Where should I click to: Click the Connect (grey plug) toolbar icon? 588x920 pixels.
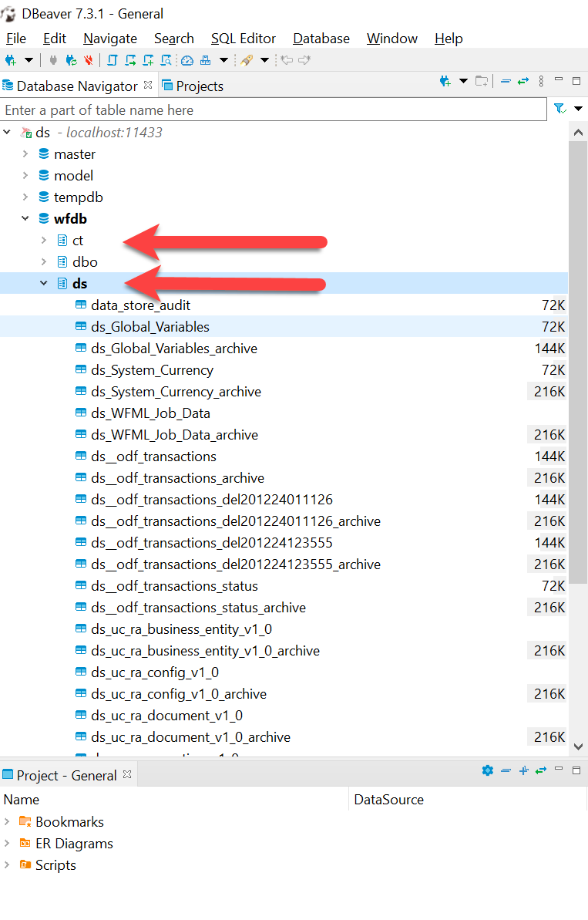click(53, 60)
